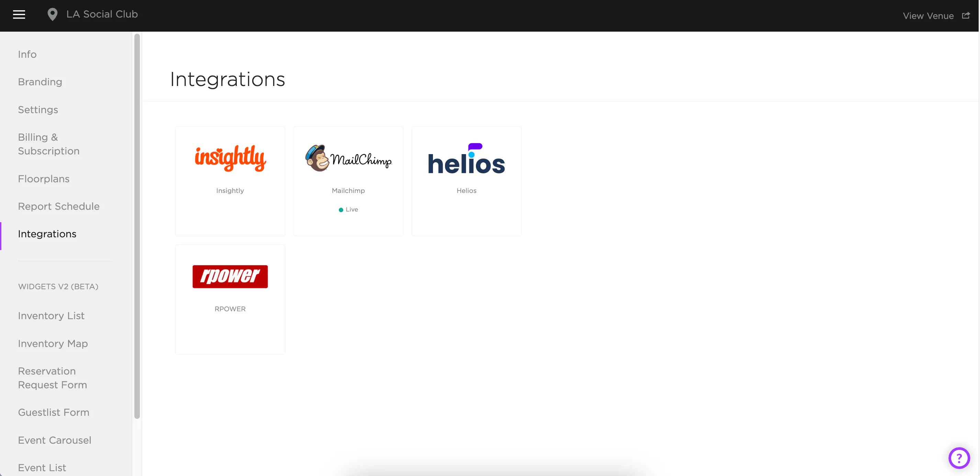Viewport: 980px width, 476px height.
Task: Open the Inventory List widget
Action: click(51, 316)
